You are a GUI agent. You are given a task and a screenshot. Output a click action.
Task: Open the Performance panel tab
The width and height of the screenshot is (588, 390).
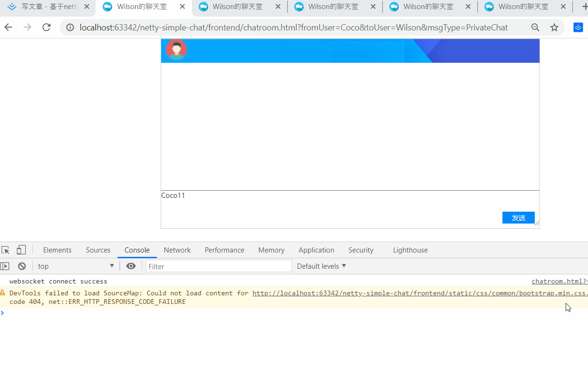[x=224, y=250]
